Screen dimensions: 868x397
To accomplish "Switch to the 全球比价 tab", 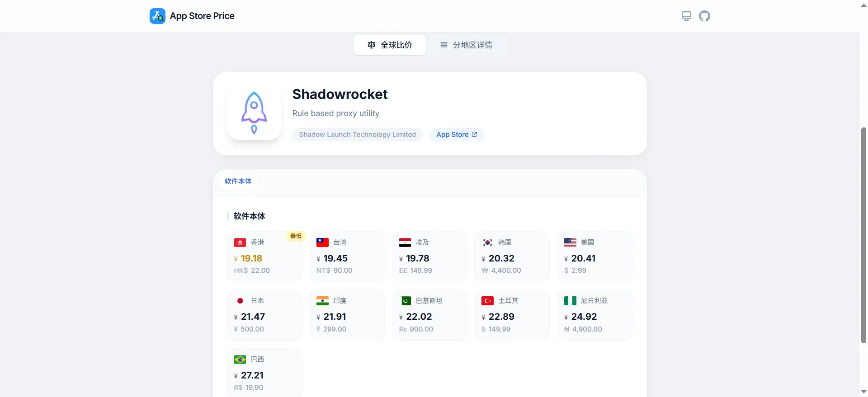I will click(x=390, y=45).
